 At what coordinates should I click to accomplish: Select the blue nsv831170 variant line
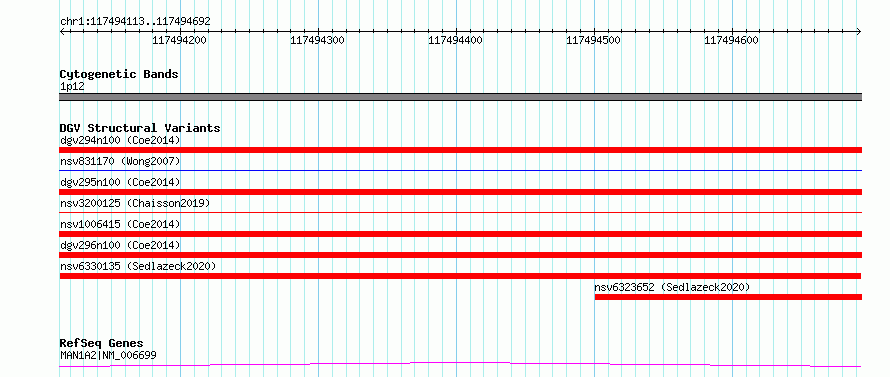coord(461,170)
